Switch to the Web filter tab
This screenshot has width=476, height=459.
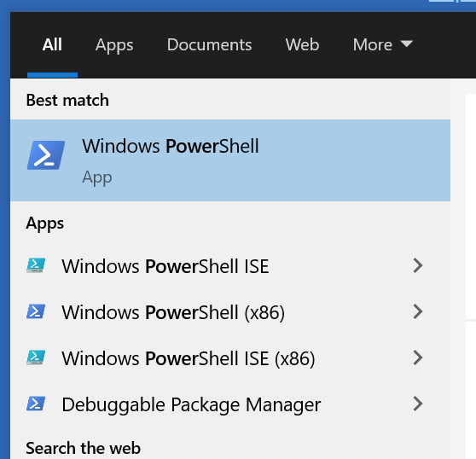[x=302, y=45]
